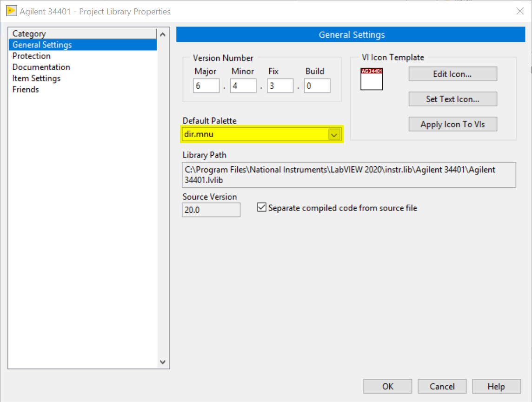The image size is (532, 402).
Task: Click the Minor version number field
Action: (243, 86)
